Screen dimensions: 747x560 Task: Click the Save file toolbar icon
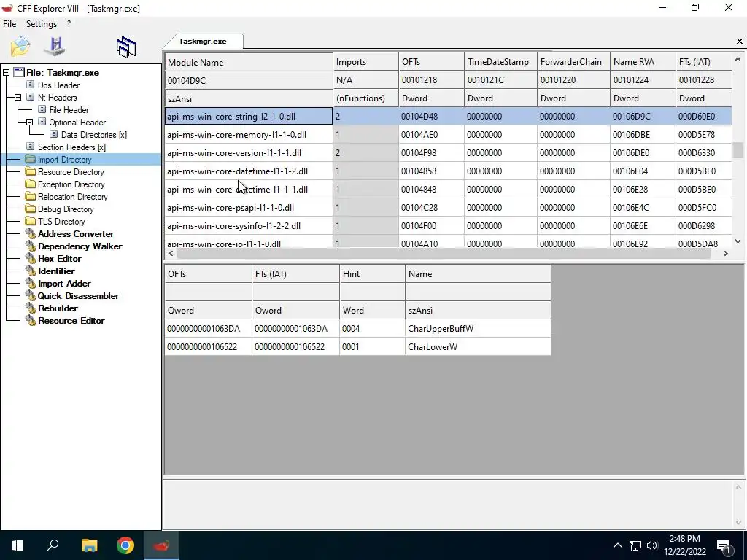[x=55, y=46]
